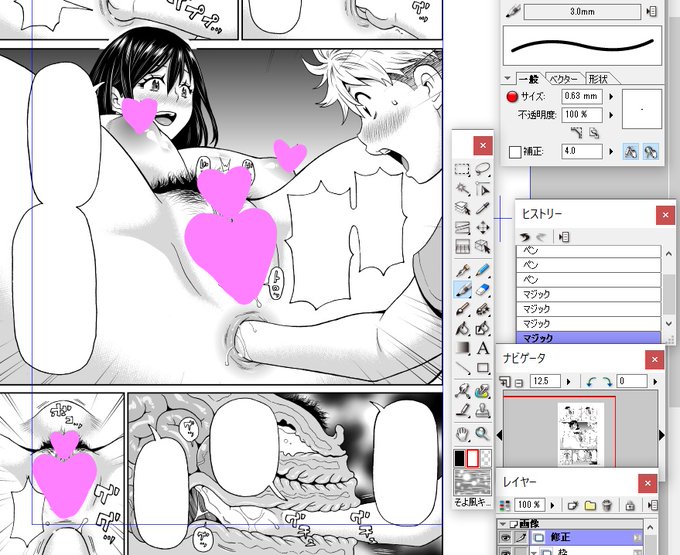Screen dimensions: 680x555
Task: Toggle the eye visibility of 修正 layer
Action: [505, 537]
